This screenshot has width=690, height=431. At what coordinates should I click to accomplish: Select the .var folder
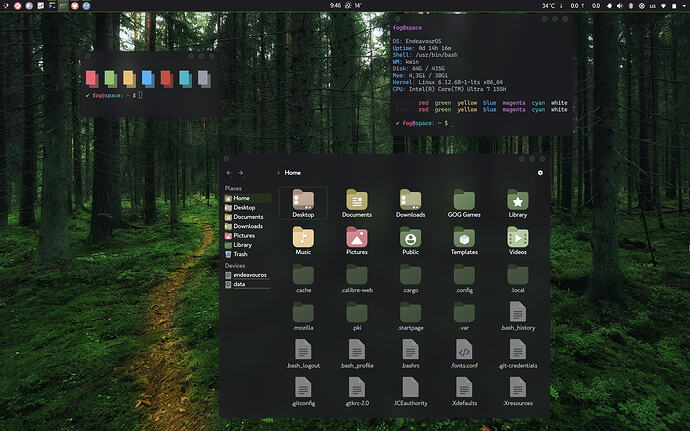coord(464,316)
